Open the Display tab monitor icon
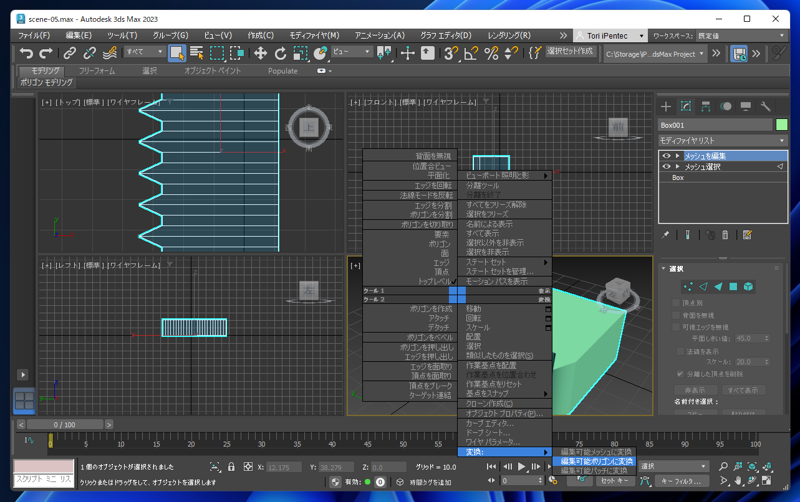800x502 pixels. point(745,107)
